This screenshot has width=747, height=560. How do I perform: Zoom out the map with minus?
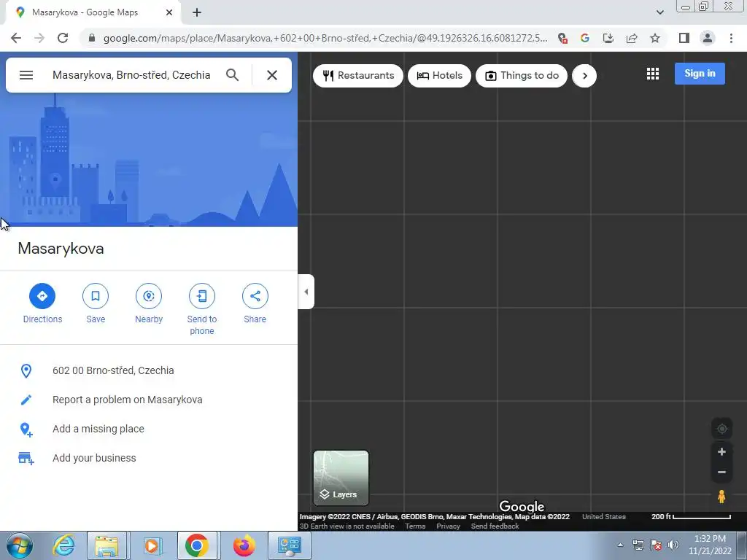(x=721, y=472)
